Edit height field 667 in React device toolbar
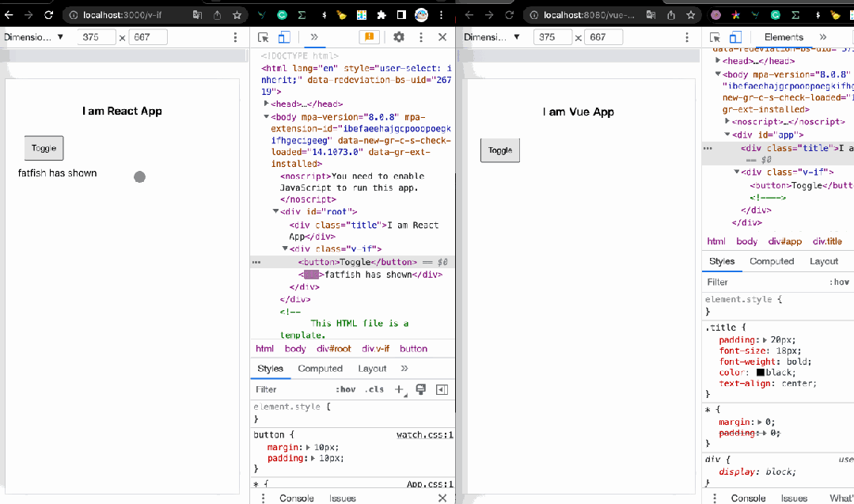 [x=147, y=37]
